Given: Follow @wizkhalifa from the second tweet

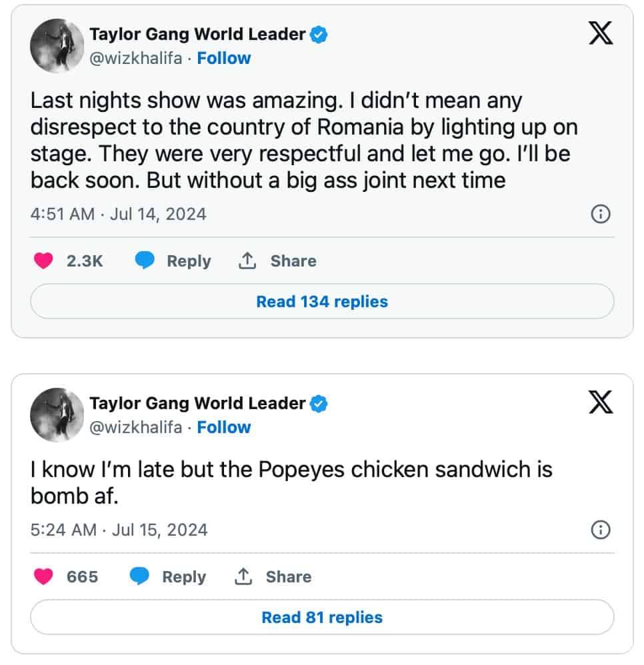Looking at the screenshot, I should (x=224, y=428).
